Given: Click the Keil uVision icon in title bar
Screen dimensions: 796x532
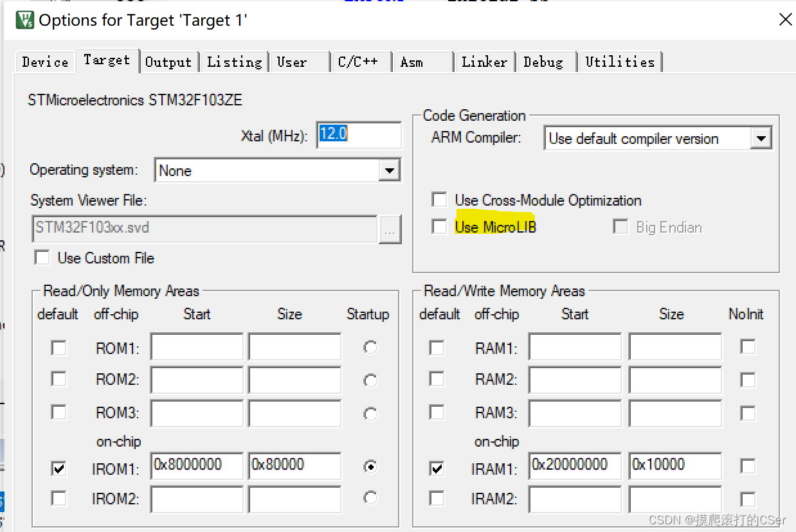Looking at the screenshot, I should pos(24,19).
